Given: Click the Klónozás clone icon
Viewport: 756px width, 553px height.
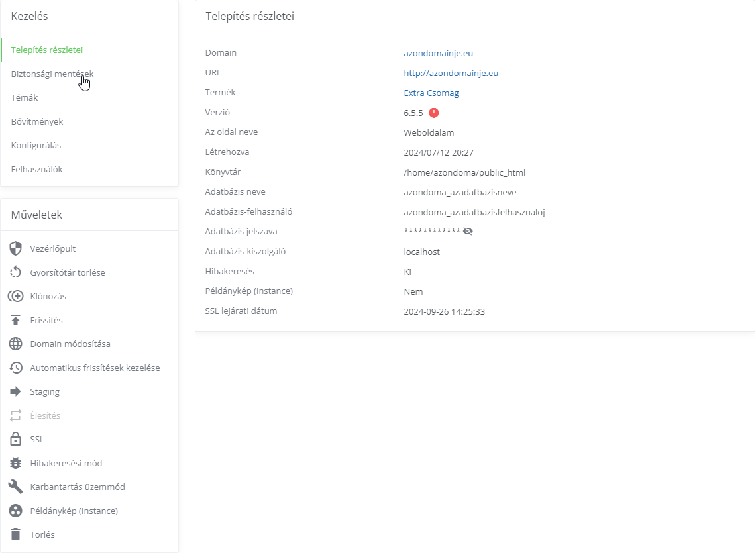Looking at the screenshot, I should coord(16,296).
